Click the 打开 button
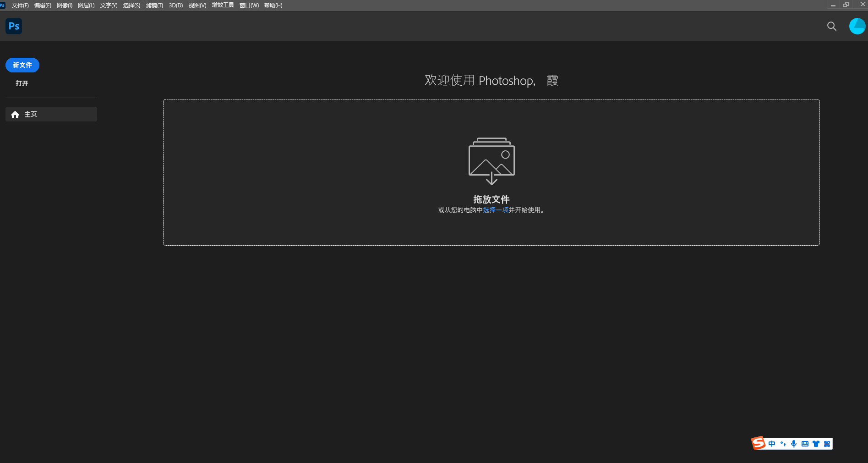The image size is (868, 463). pos(22,83)
